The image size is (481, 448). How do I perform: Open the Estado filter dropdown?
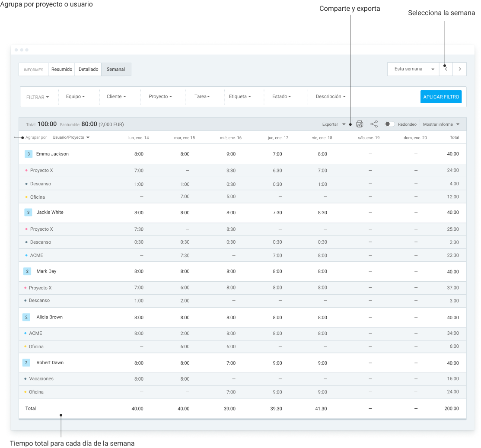[x=282, y=97]
